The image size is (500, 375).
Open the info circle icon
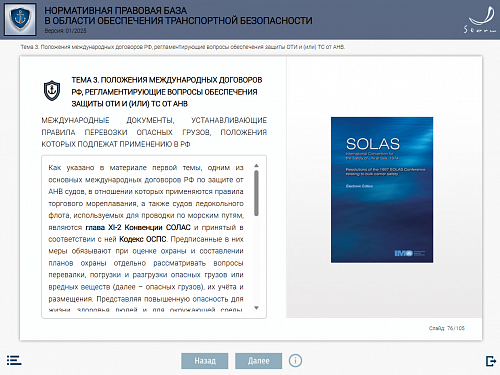[295, 361]
